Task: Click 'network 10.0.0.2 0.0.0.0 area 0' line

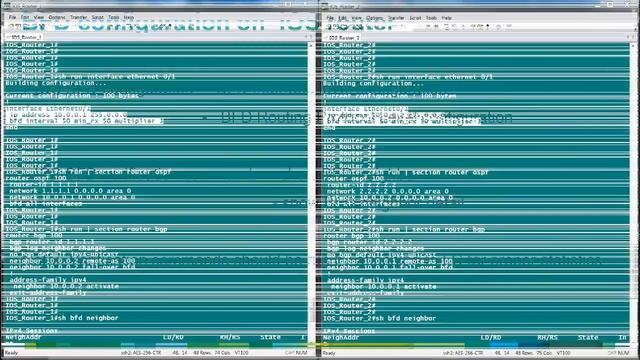Action: point(390,198)
